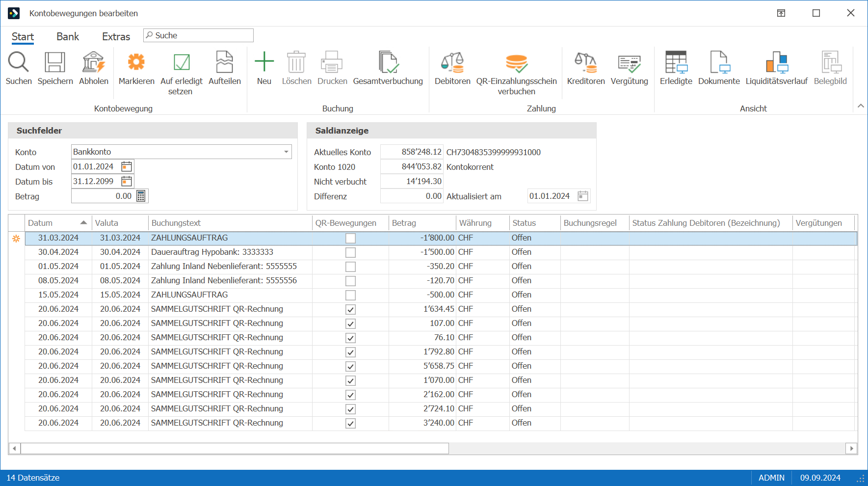This screenshot has width=868, height=486.
Task: Check QR-Bewegungen box for -1'800.00 row
Action: pos(350,238)
